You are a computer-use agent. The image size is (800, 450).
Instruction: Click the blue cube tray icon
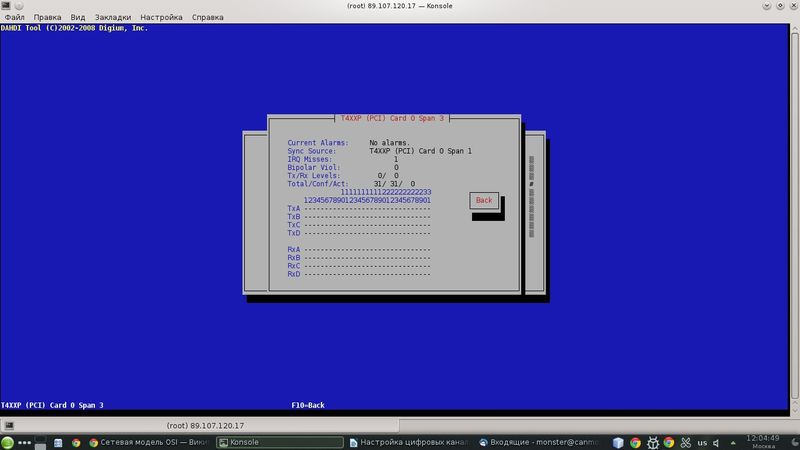[x=619, y=442]
